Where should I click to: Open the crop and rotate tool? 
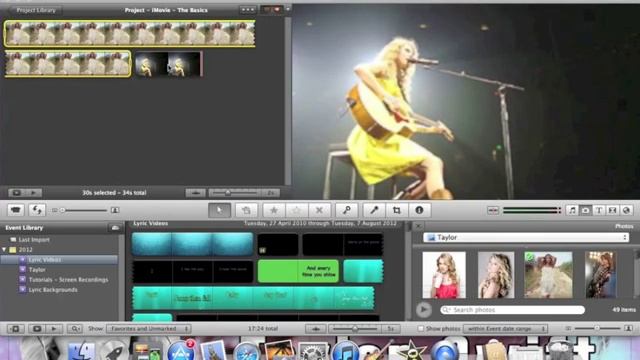coord(396,210)
